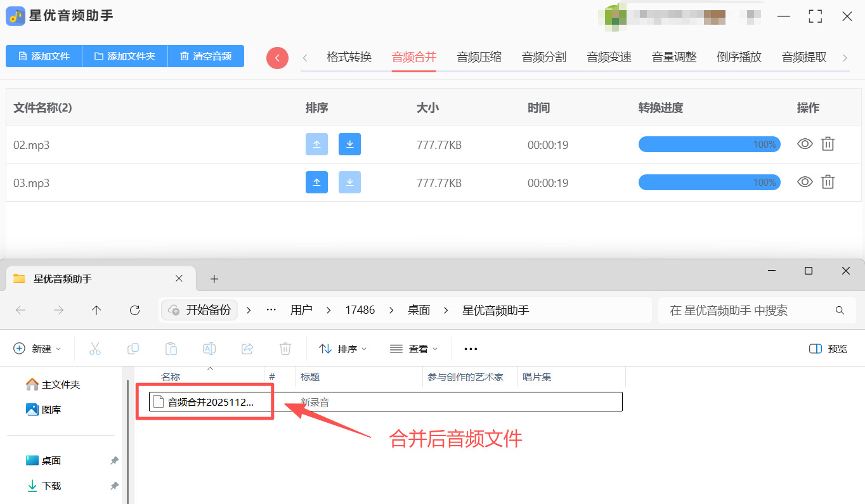Delete 02.mp3 with trash icon
This screenshot has width=865, height=504.
[x=828, y=144]
